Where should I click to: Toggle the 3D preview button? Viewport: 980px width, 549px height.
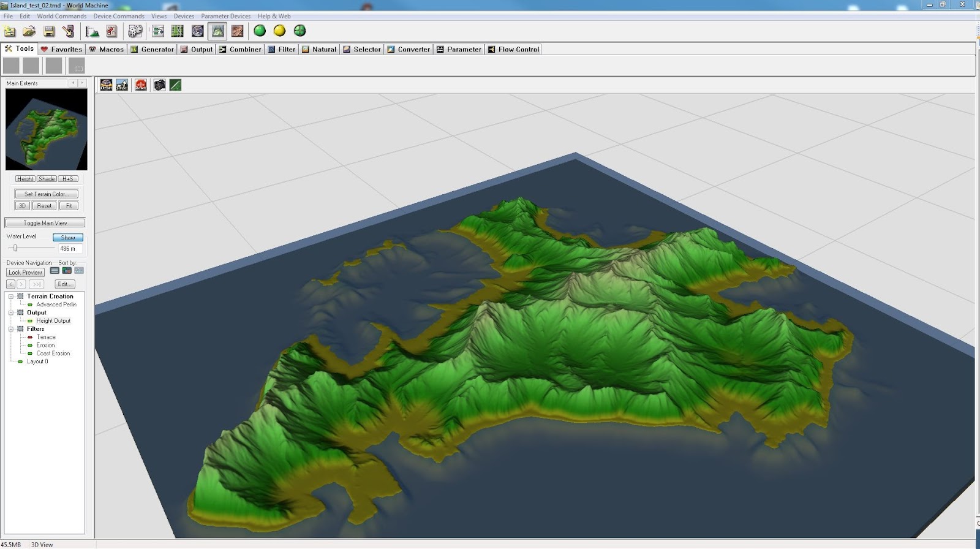pos(23,206)
